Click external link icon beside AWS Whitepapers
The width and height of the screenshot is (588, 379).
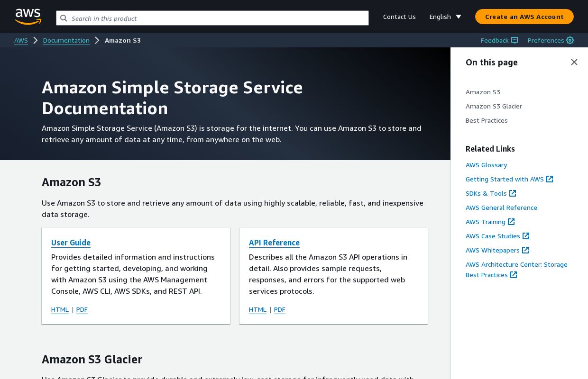pos(525,250)
